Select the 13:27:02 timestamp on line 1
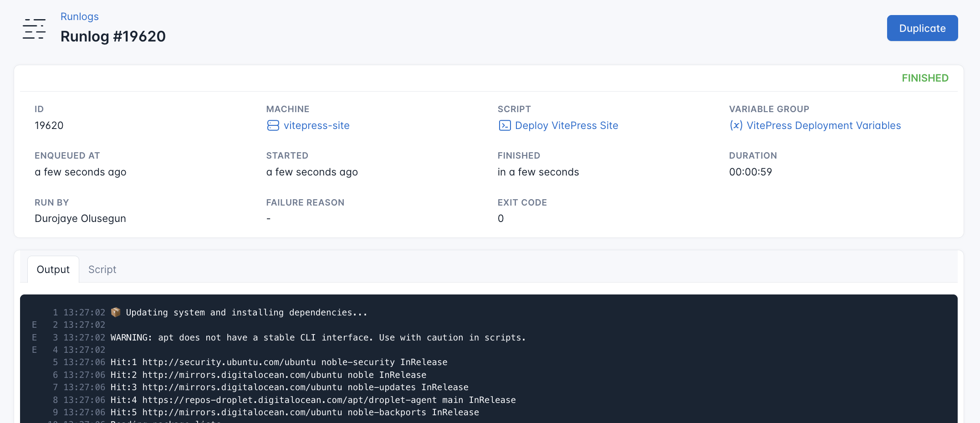 click(x=84, y=312)
